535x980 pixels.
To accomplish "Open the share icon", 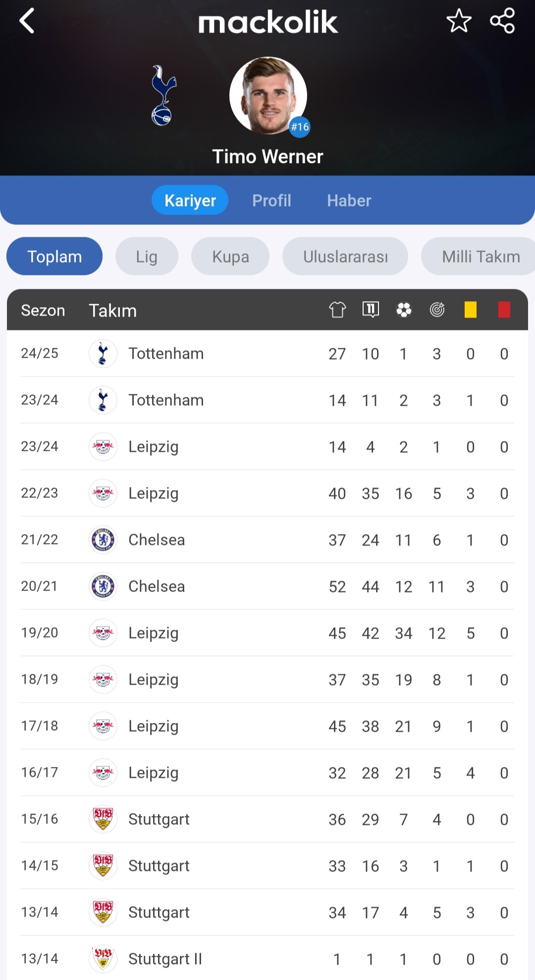I will point(502,21).
